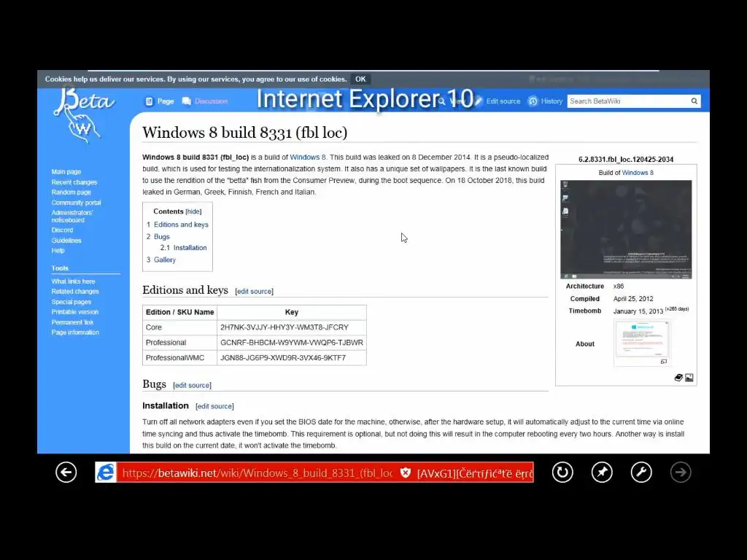Jump to Gallery in contents

tap(165, 260)
